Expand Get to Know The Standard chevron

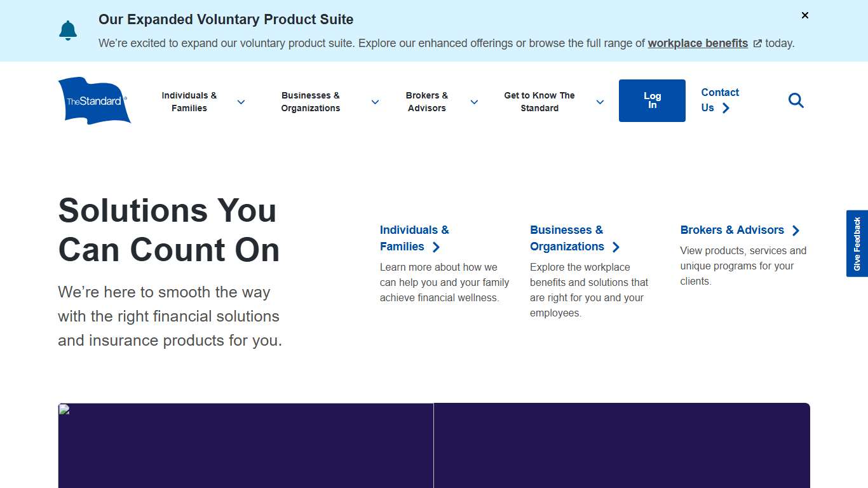[x=600, y=102]
